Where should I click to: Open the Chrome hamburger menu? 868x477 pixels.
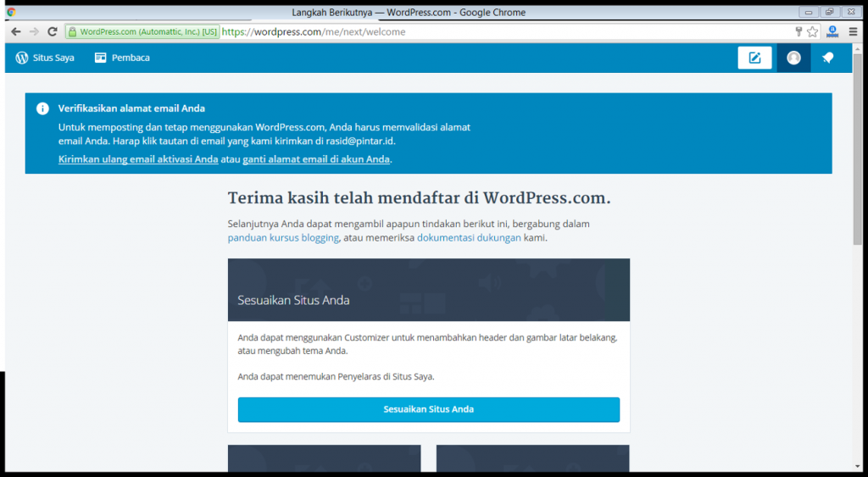[853, 31]
